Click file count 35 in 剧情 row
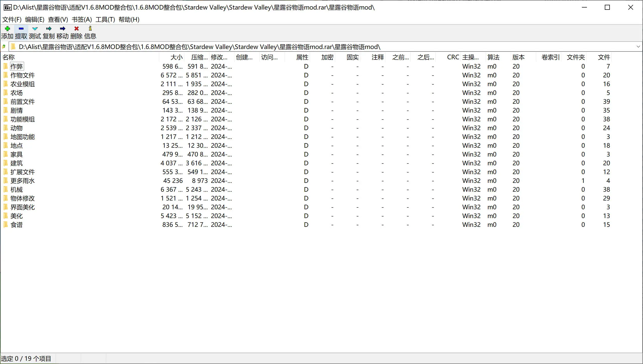Screen dimensions: 643x364 [606, 110]
